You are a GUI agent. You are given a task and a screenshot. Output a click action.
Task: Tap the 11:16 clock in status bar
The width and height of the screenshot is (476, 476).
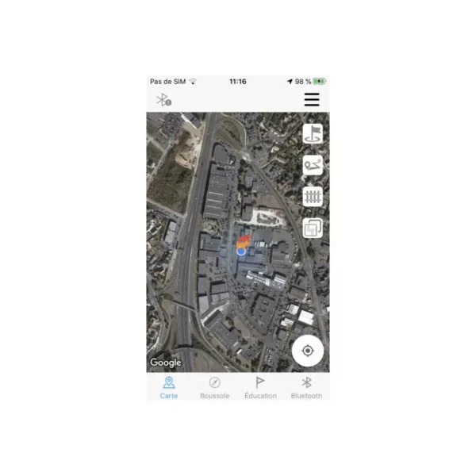pyautogui.click(x=238, y=82)
